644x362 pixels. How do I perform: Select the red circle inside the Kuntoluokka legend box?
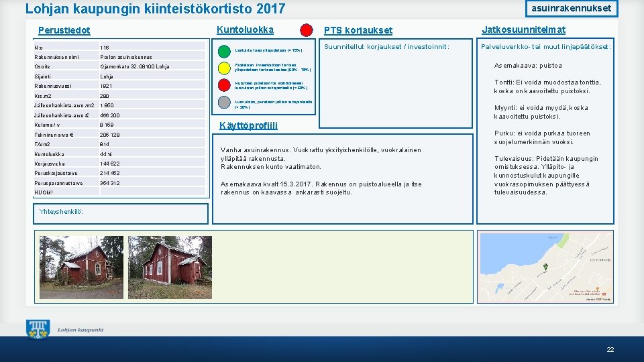point(224,85)
